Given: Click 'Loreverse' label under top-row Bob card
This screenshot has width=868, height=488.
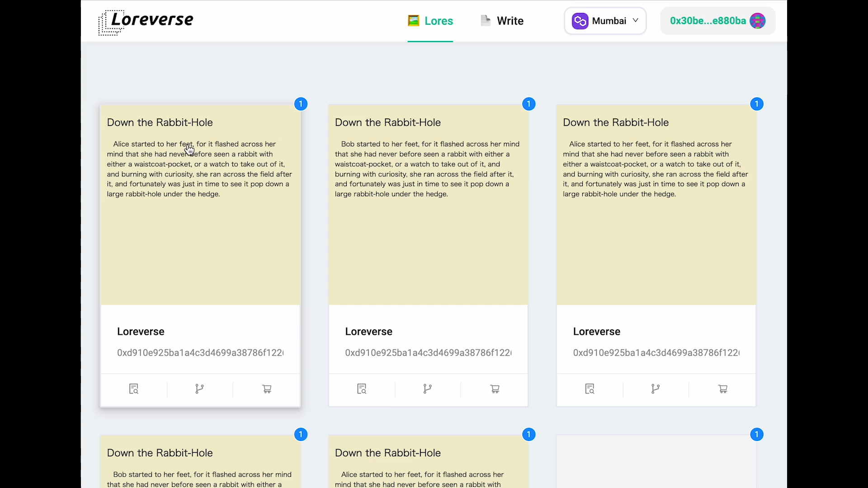Looking at the screenshot, I should point(368,332).
